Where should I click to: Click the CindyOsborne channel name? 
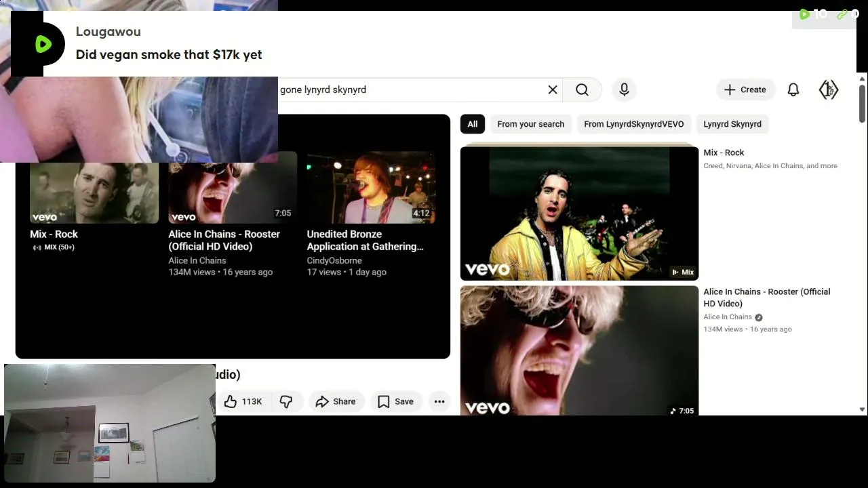coord(334,260)
